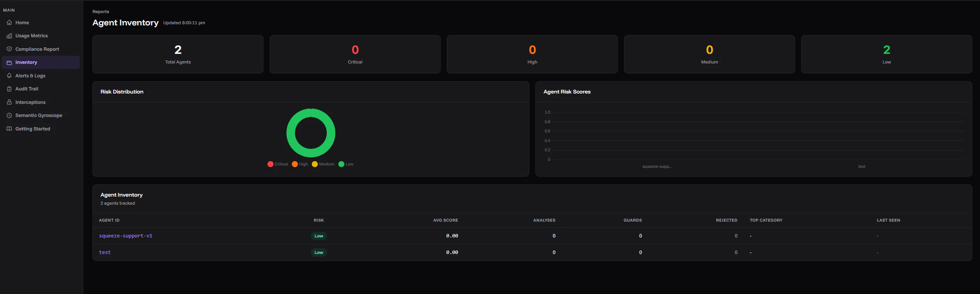
Task: Click the squeeze-supp... axis label in chart
Action: [657, 167]
